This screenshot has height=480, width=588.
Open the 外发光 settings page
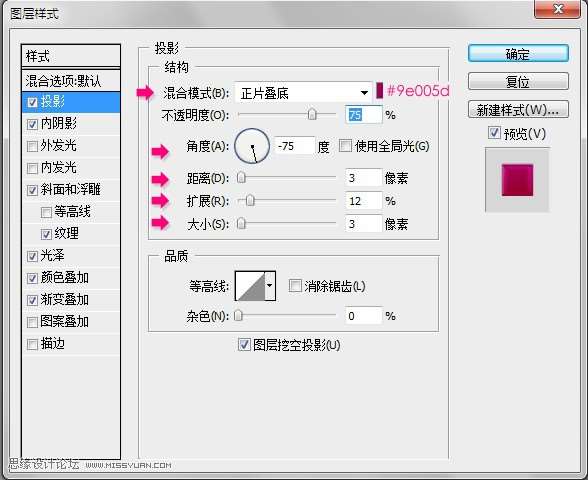point(59,145)
